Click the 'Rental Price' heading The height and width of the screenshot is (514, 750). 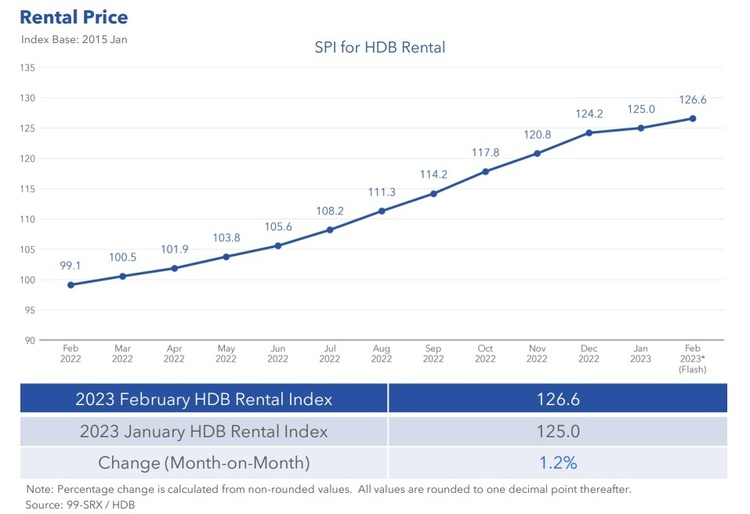74,17
